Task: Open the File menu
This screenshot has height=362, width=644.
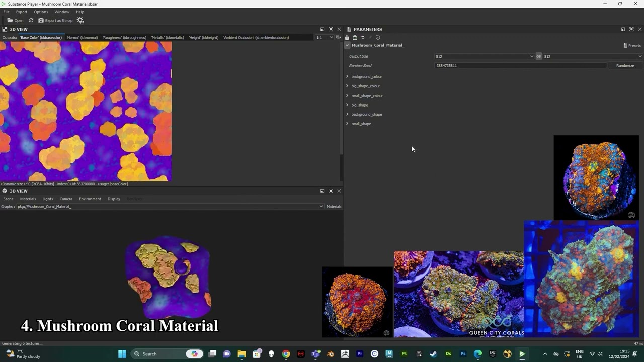Action: click(x=7, y=12)
